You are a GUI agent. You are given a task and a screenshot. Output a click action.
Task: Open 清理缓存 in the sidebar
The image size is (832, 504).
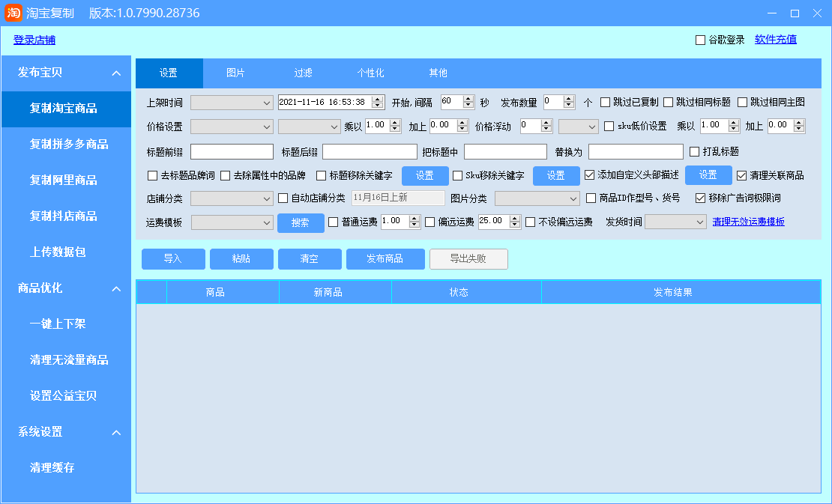click(x=66, y=468)
